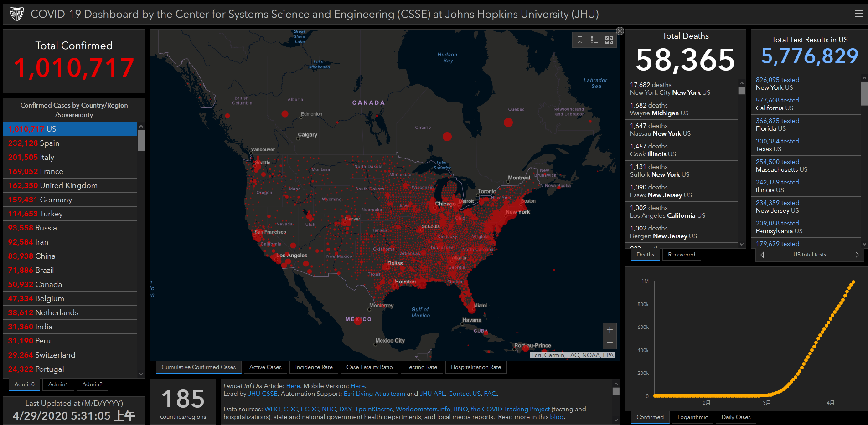
Task: Show the Daily Cases chart tab
Action: point(736,417)
